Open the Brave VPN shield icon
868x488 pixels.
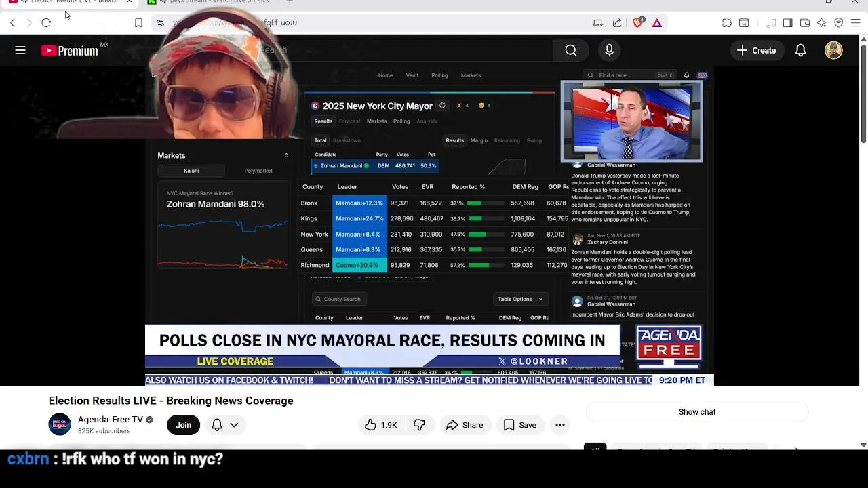(x=839, y=22)
